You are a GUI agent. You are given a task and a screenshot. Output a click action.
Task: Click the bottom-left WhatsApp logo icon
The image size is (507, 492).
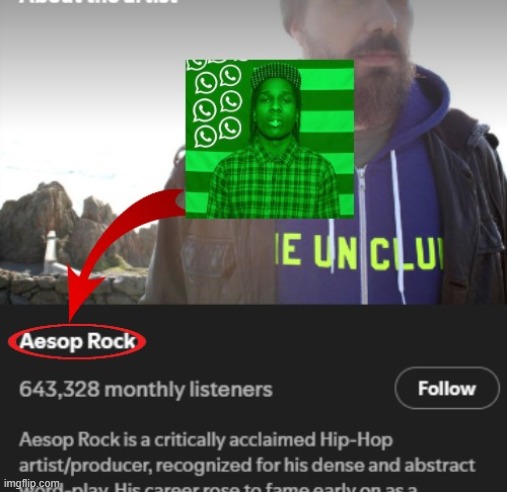click(x=205, y=138)
